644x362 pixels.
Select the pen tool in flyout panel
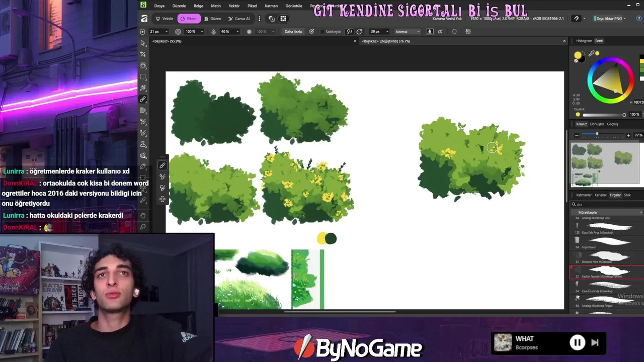(x=163, y=165)
